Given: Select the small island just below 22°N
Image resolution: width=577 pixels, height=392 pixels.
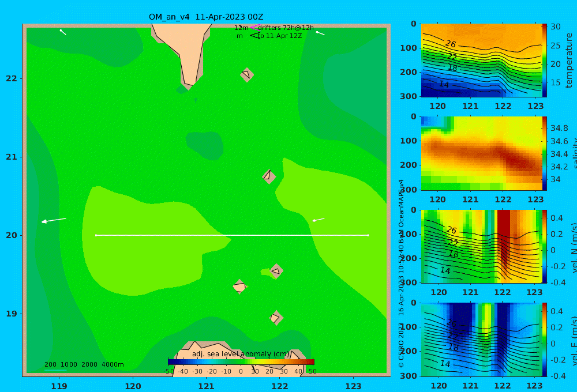Looking at the screenshot, I should click(x=247, y=75).
